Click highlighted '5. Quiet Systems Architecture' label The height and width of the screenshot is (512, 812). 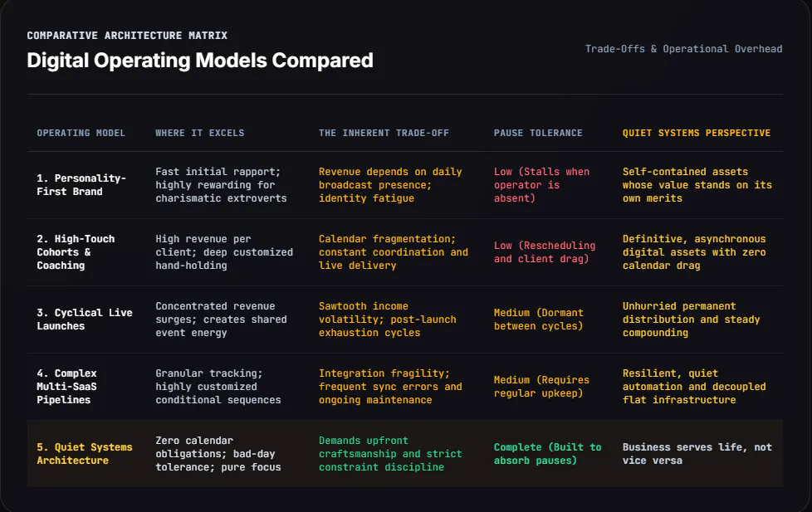85,454
